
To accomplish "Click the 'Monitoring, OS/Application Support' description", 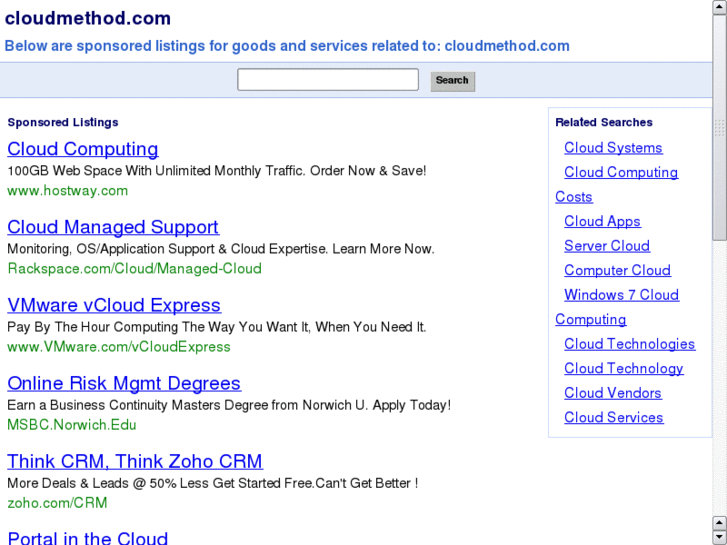I will click(x=221, y=249).
